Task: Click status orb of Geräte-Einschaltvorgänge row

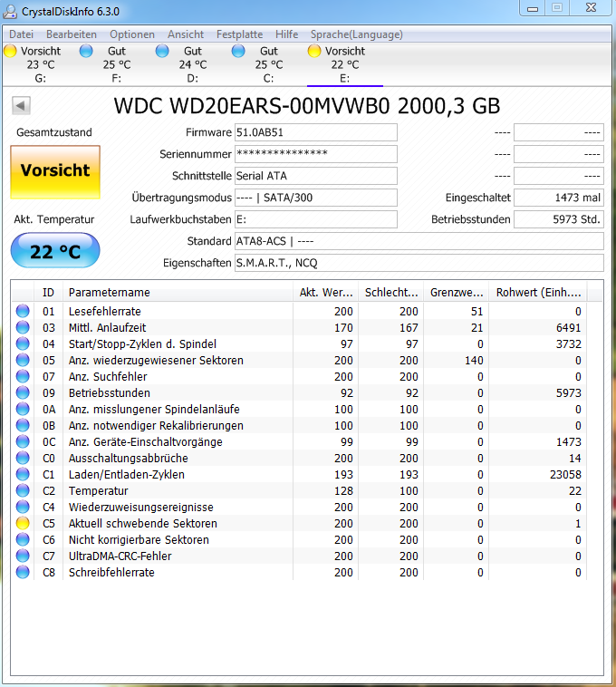Action: pyautogui.click(x=23, y=441)
